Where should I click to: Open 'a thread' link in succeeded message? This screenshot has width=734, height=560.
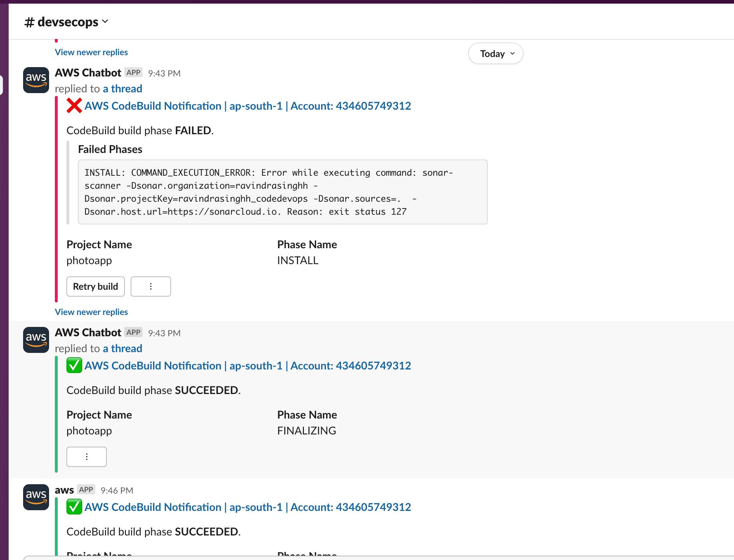click(x=122, y=349)
